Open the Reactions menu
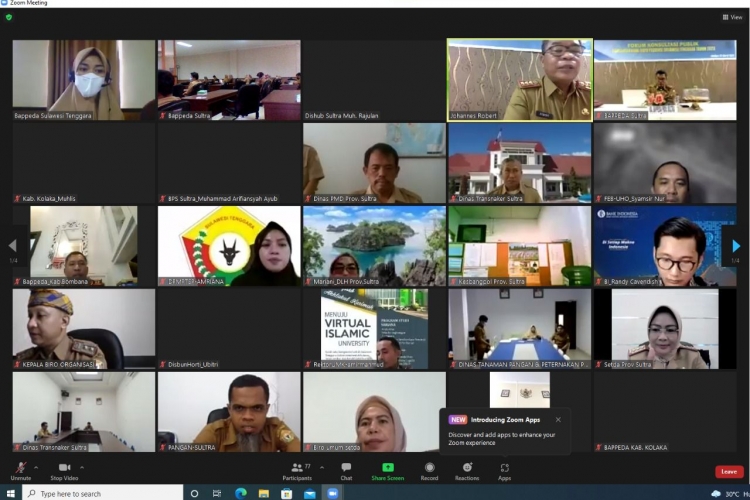 467,468
